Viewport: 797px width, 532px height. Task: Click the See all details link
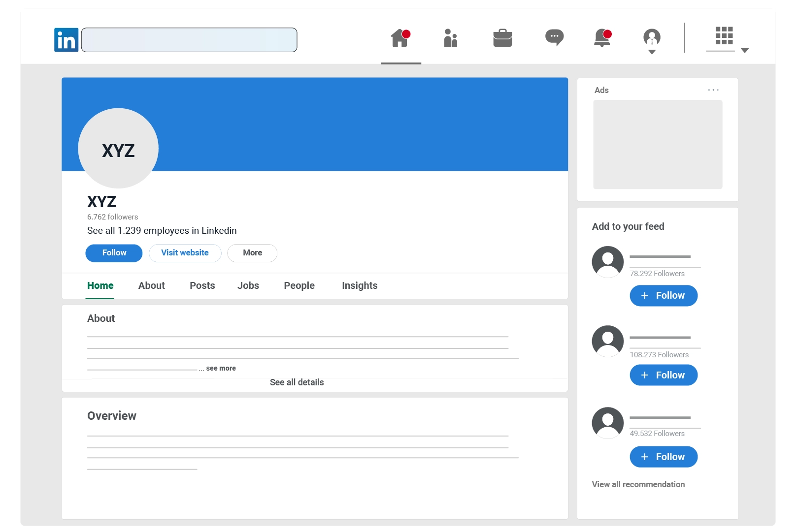[x=297, y=382]
